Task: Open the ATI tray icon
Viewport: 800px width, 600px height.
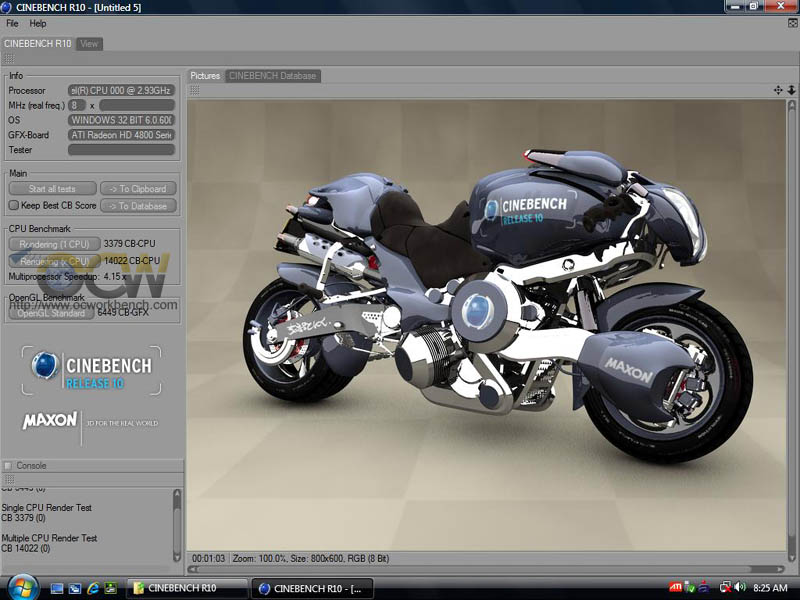Action: [675, 587]
